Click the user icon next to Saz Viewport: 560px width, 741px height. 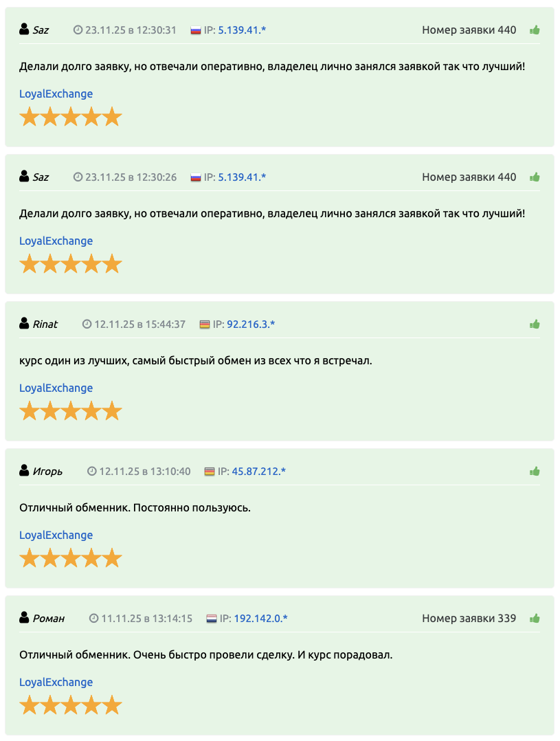click(23, 30)
